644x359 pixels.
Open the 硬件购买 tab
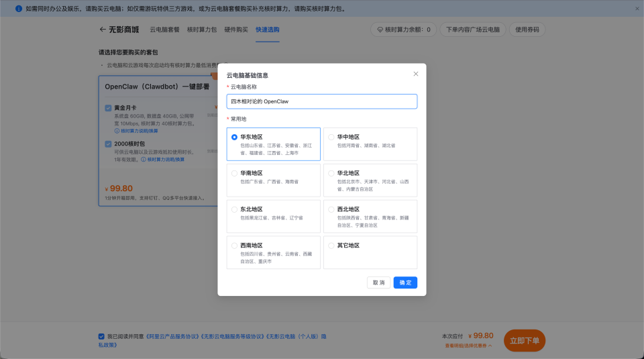[x=236, y=30]
